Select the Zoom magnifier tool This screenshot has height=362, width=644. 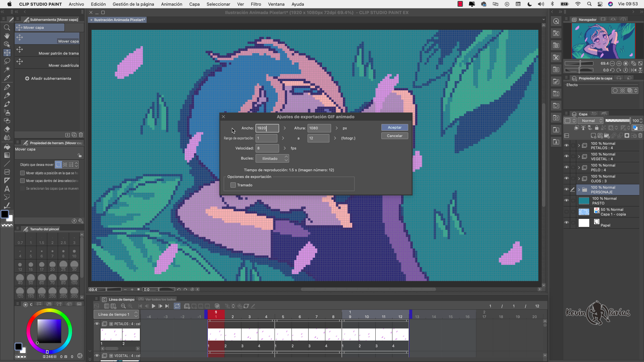[7, 27]
